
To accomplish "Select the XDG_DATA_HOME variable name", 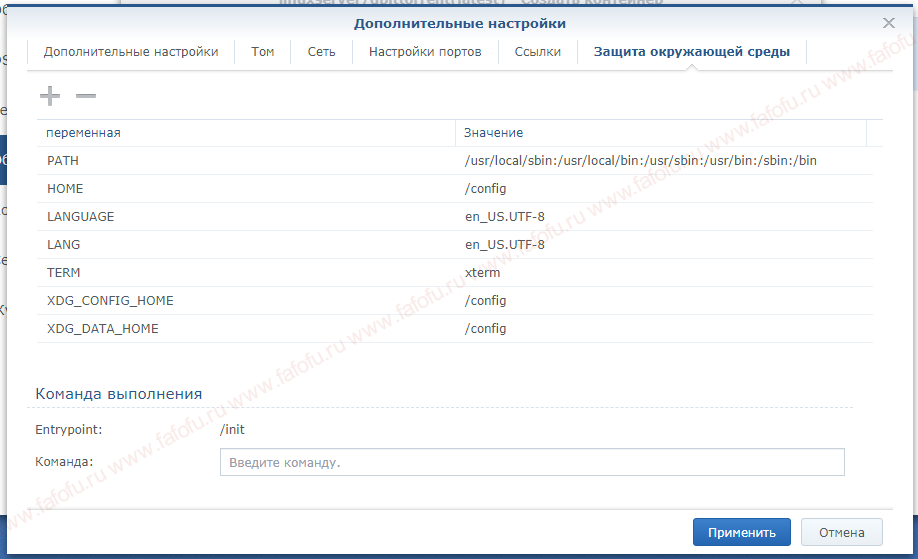I will [102, 329].
